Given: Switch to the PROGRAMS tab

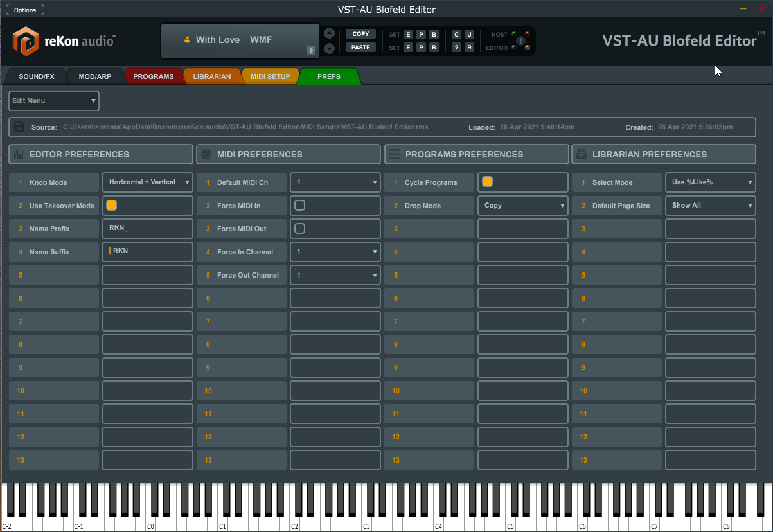Looking at the screenshot, I should point(154,76).
